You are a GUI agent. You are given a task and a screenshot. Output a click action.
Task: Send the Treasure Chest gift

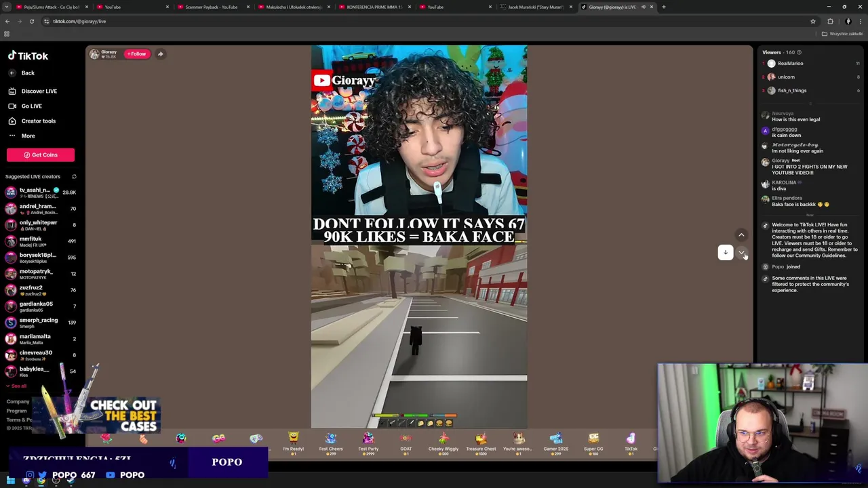[x=481, y=443]
